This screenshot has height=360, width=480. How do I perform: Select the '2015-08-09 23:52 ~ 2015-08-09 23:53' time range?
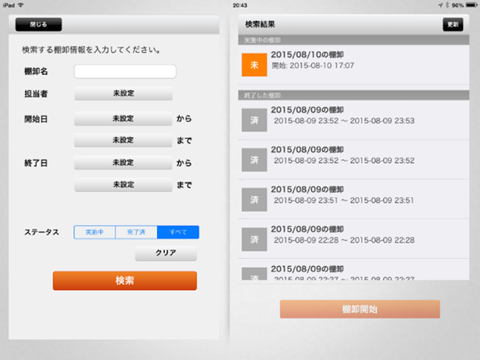pos(344,121)
